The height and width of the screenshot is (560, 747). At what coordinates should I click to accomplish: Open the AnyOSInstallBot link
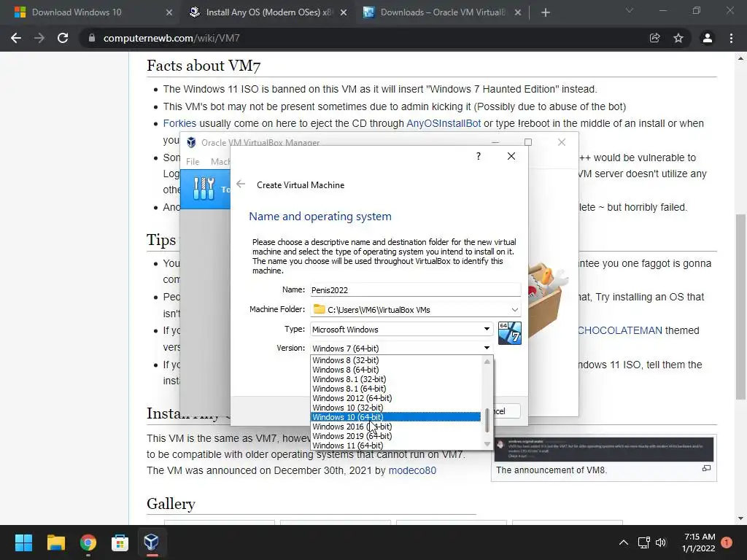[444, 123]
